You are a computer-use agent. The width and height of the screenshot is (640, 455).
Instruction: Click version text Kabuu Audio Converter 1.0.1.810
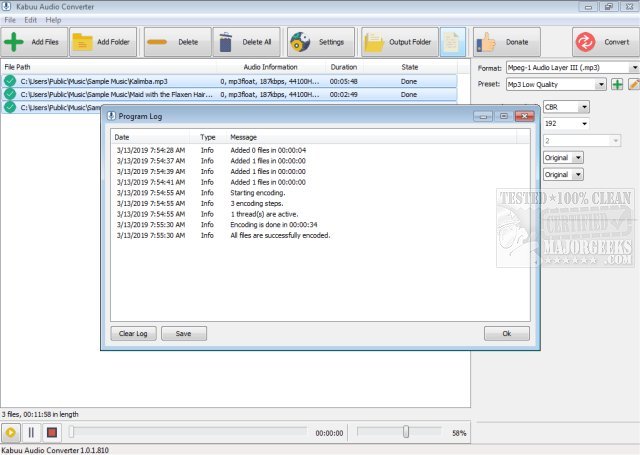click(x=55, y=450)
